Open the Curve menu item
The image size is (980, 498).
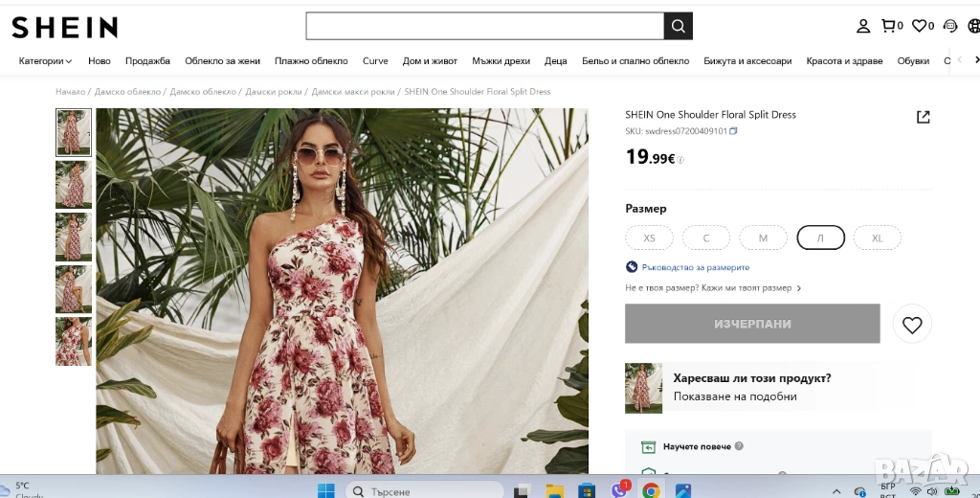coord(375,60)
